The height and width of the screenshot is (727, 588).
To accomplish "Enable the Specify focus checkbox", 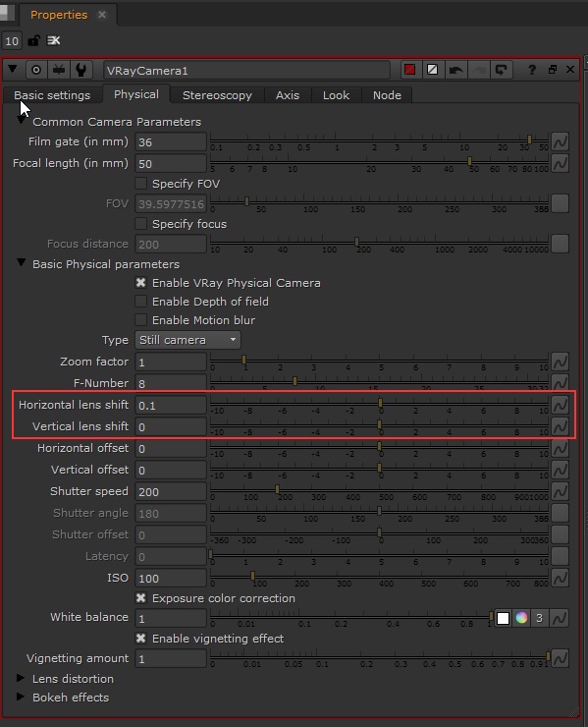I will [x=140, y=224].
